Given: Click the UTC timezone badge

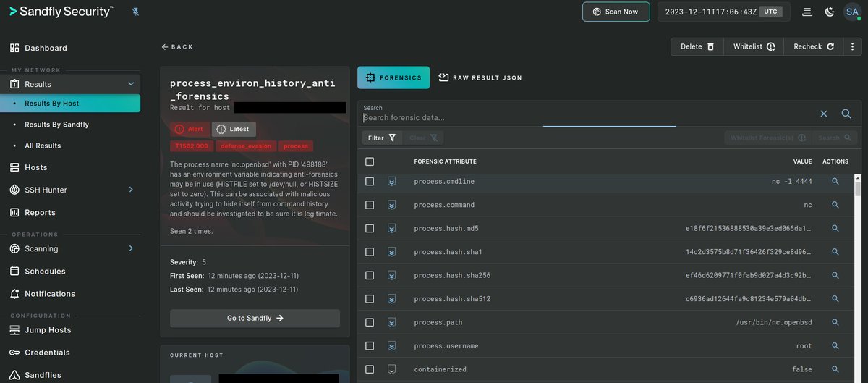Looking at the screenshot, I should click(x=770, y=12).
